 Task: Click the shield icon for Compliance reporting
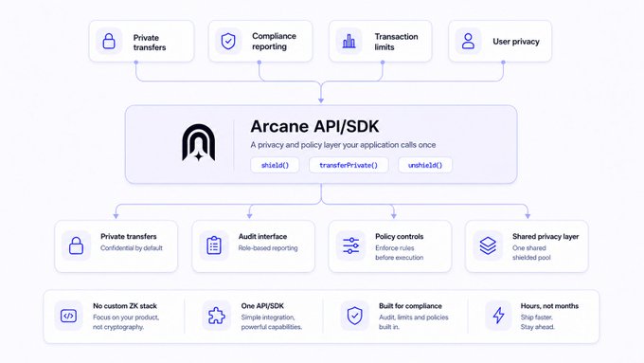coord(228,41)
